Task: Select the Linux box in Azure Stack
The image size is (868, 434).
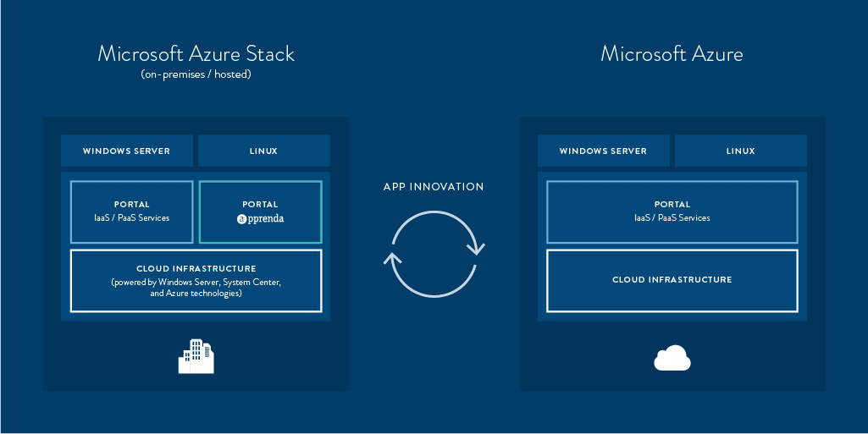Action: click(x=264, y=151)
